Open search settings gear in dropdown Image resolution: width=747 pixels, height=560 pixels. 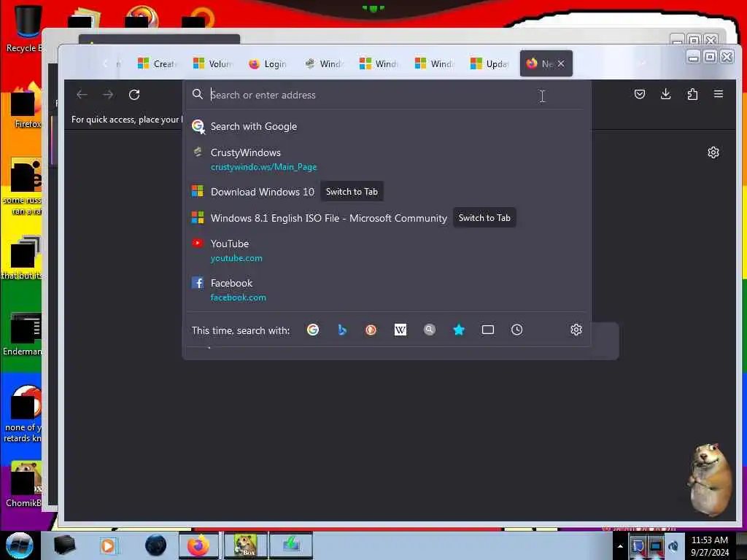point(576,330)
